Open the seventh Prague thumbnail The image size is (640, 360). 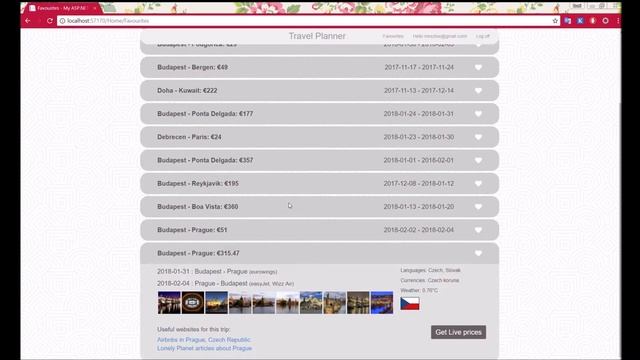311,302
